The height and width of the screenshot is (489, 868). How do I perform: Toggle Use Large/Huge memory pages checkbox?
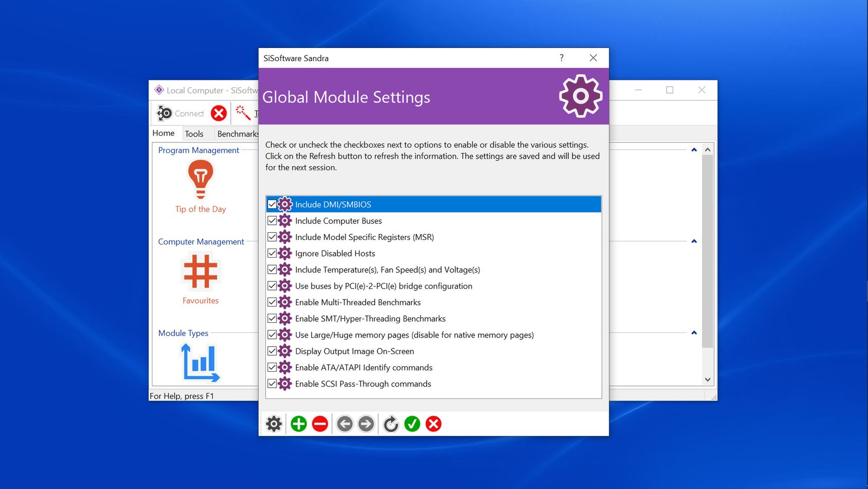[x=272, y=335]
